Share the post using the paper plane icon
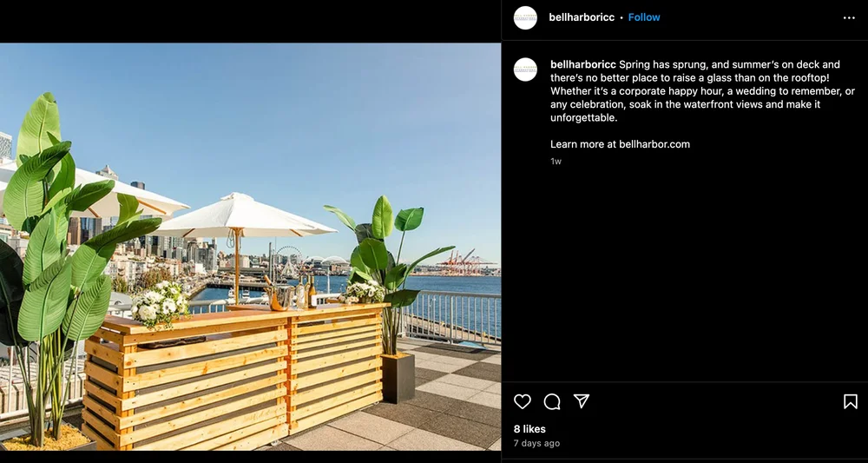Screen dimensions: 868x463 point(582,401)
